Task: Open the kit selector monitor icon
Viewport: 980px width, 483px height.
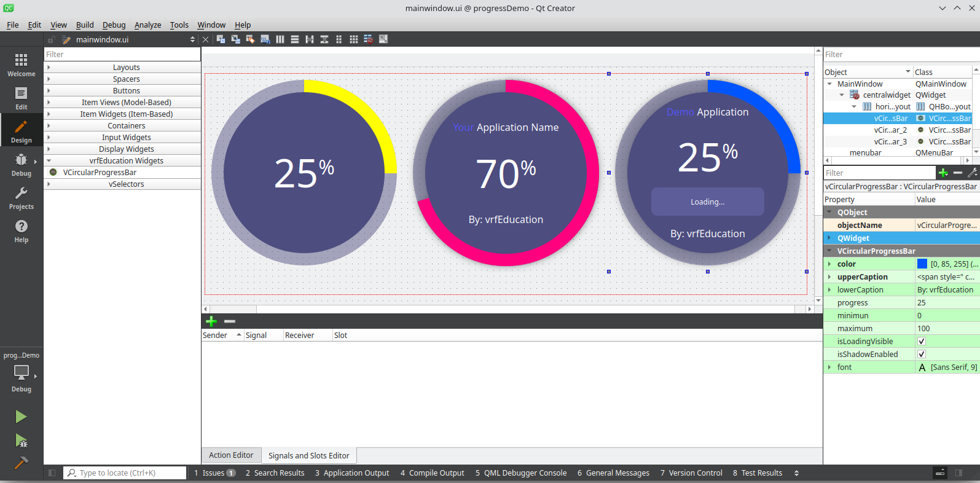Action: 22,372
